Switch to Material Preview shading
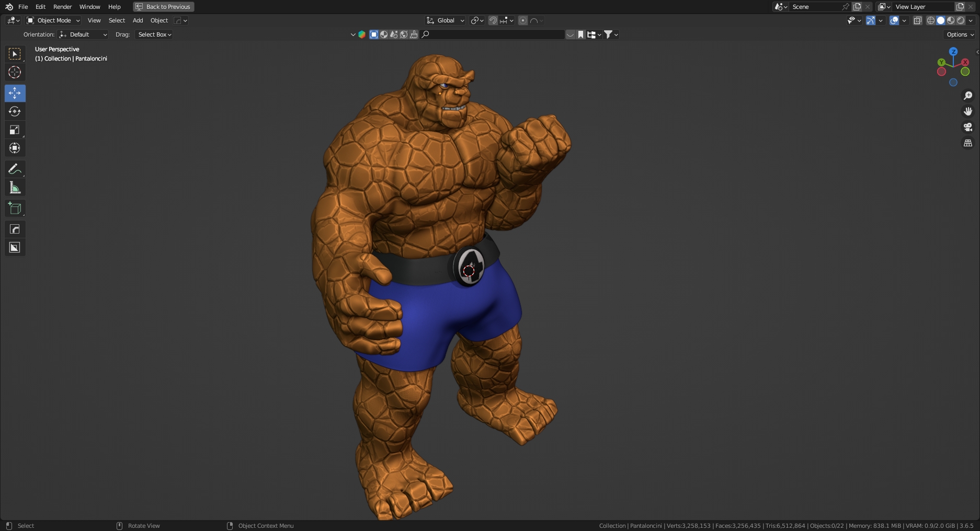This screenshot has width=980, height=531. pyautogui.click(x=951, y=20)
